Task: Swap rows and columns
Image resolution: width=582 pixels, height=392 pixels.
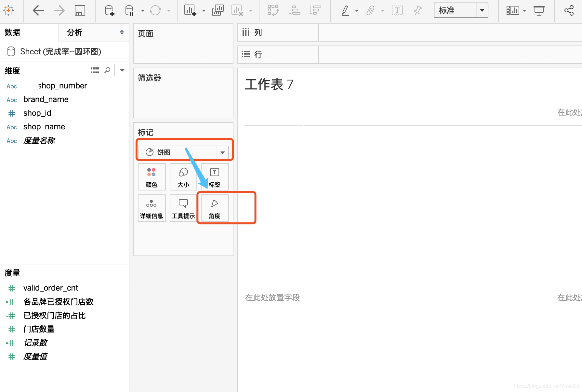Action: [x=273, y=10]
